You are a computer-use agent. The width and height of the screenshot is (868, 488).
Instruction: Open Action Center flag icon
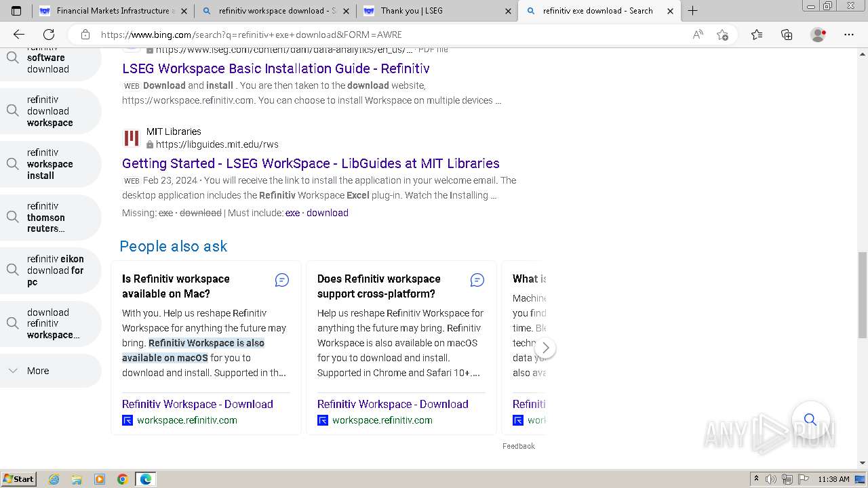pyautogui.click(x=804, y=479)
